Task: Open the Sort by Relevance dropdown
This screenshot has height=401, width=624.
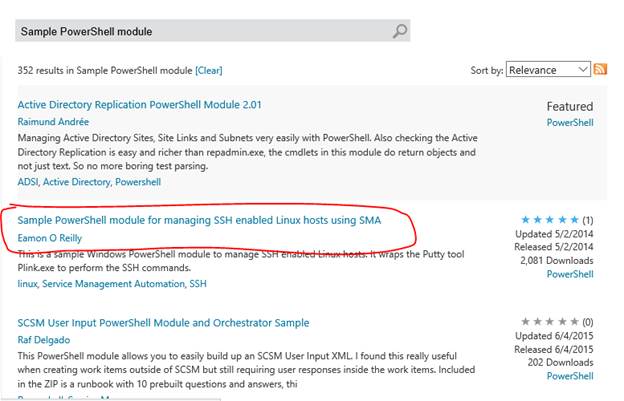Action: 548,70
